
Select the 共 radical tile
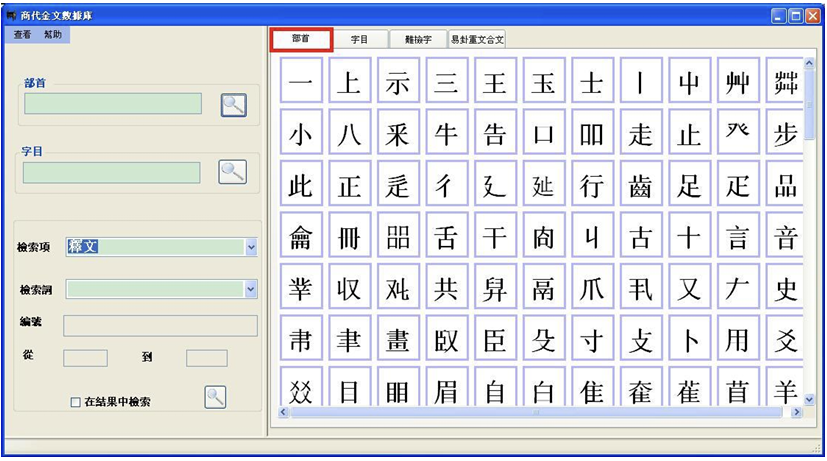[447, 286]
